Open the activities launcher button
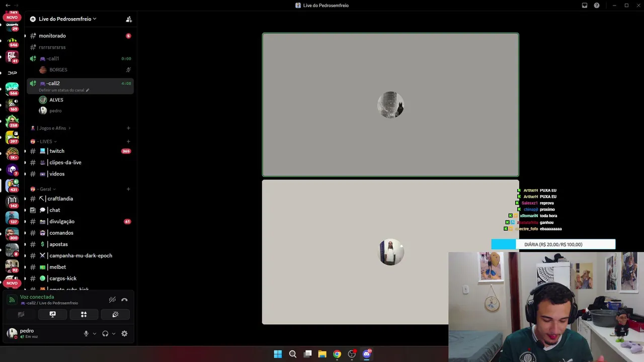 84,314
